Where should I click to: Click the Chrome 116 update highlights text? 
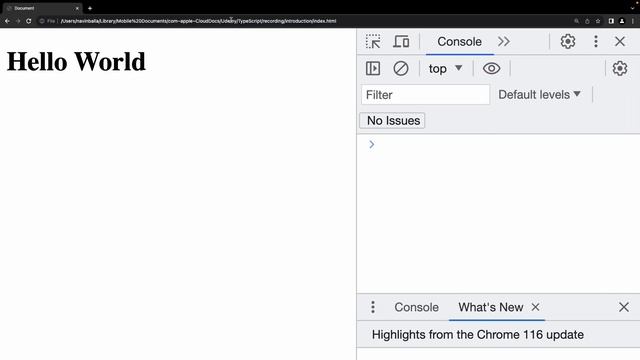(x=478, y=335)
